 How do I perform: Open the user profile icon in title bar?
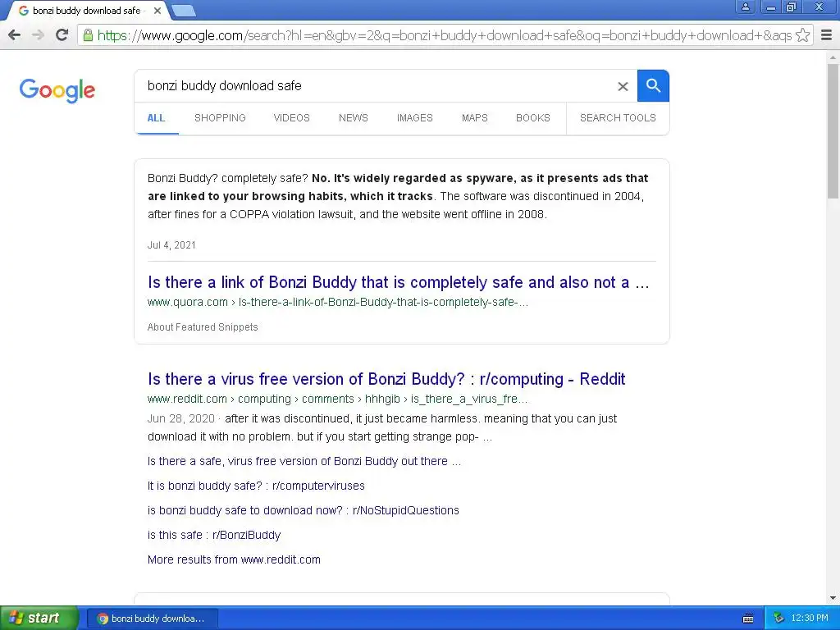click(x=745, y=7)
